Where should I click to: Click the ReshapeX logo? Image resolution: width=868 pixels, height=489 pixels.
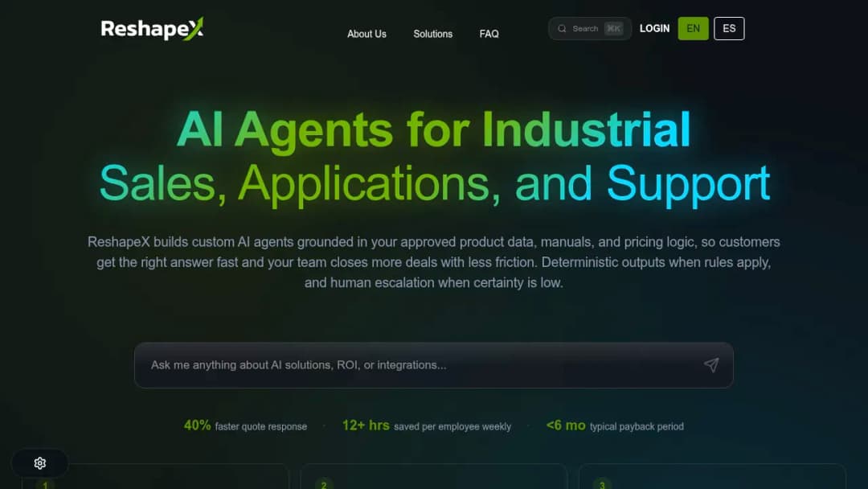(x=152, y=29)
